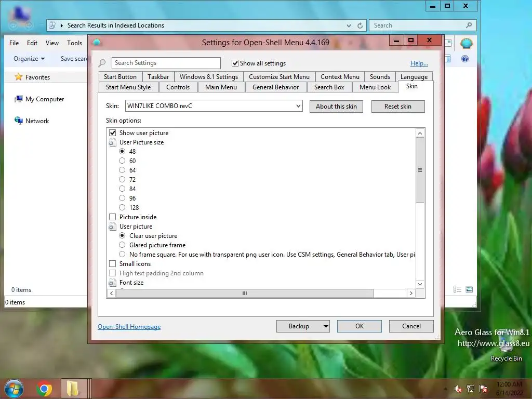The height and width of the screenshot is (399, 532).
Task: Focus the Search Settings field
Action: pyautogui.click(x=166, y=63)
